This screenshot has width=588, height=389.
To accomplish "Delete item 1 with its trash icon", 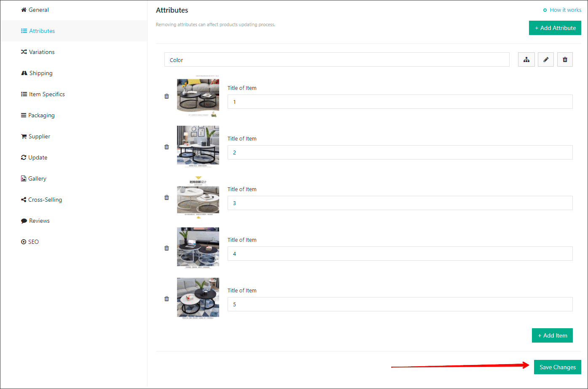I will tap(166, 96).
